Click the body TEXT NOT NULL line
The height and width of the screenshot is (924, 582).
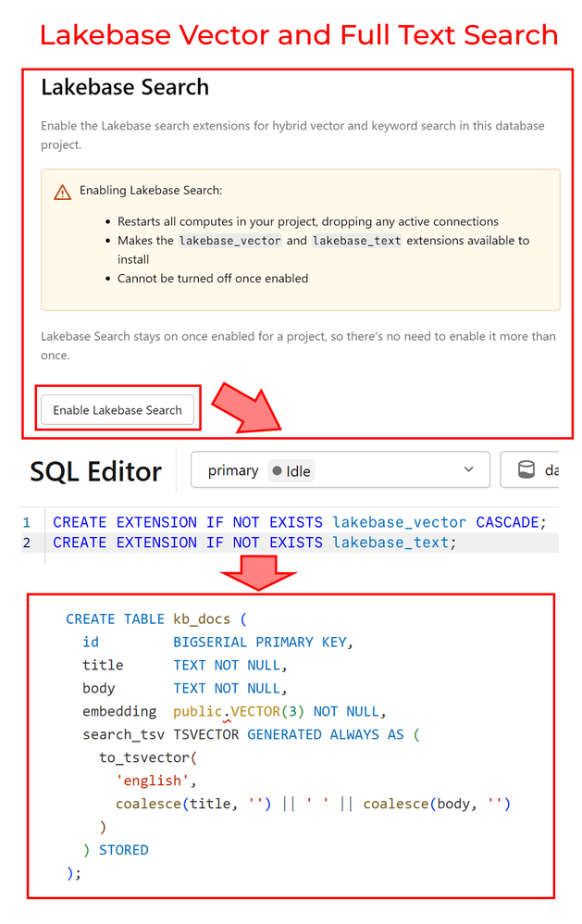184,688
